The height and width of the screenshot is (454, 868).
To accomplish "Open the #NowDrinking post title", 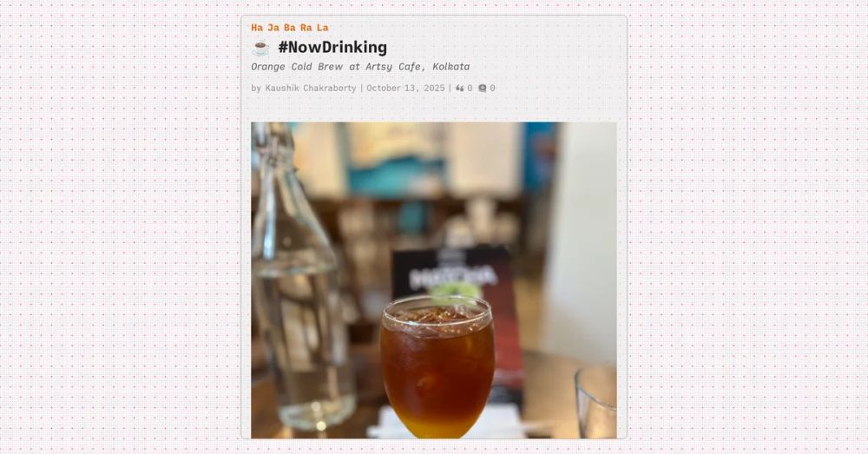I will pos(332,48).
